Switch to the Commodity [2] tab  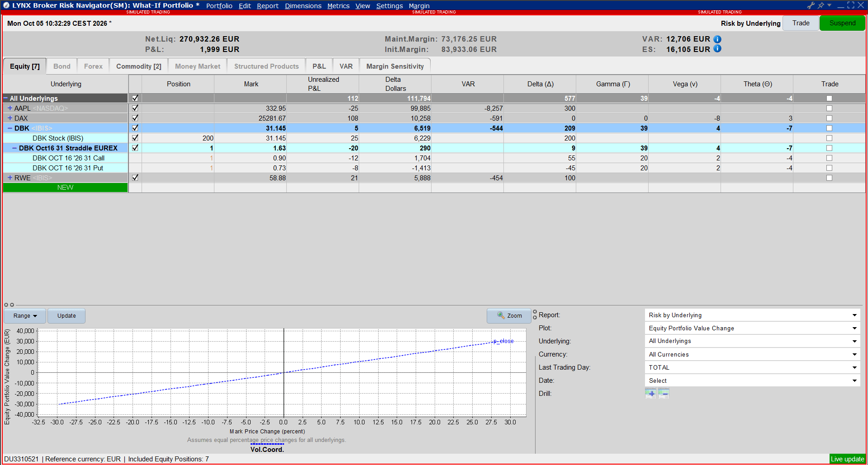pos(139,66)
